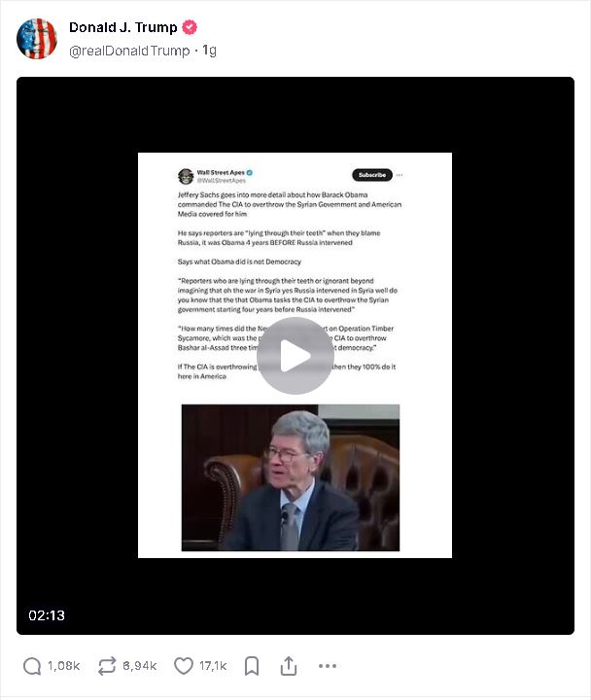Viewport: 591px width, 700px height.
Task: Click the 1g post timestamp
Action: coord(209,51)
